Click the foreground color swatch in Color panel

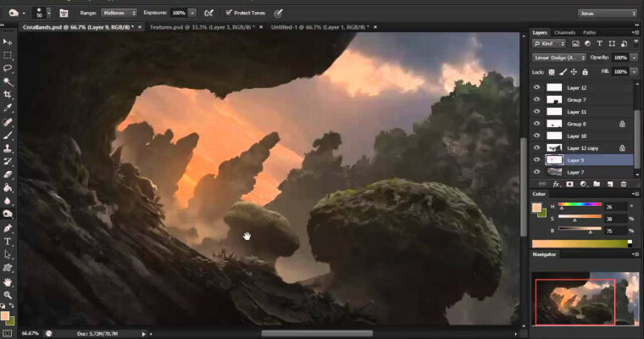(x=536, y=208)
